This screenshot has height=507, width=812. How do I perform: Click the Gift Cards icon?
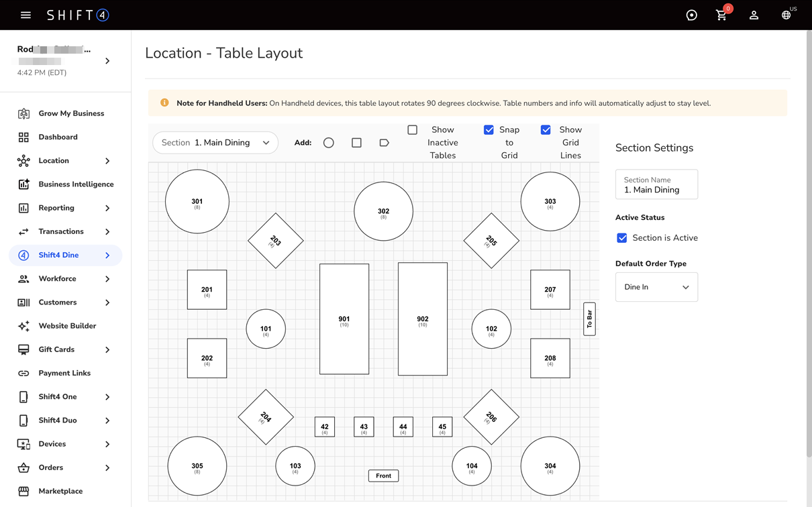23,349
